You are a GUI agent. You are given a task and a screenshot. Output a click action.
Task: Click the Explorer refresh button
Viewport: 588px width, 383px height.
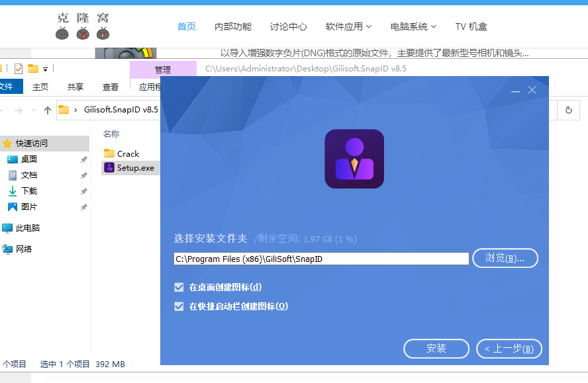click(568, 110)
